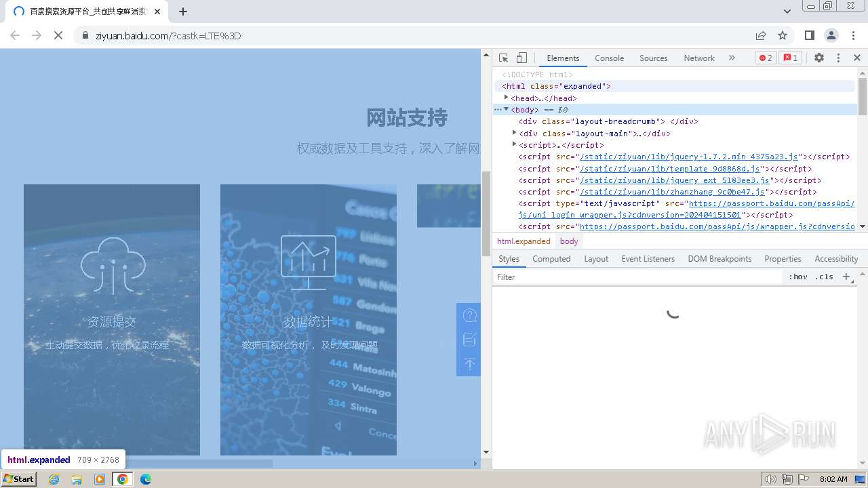Open the Computed styles tab
This screenshot has height=488, width=868.
pos(551,259)
